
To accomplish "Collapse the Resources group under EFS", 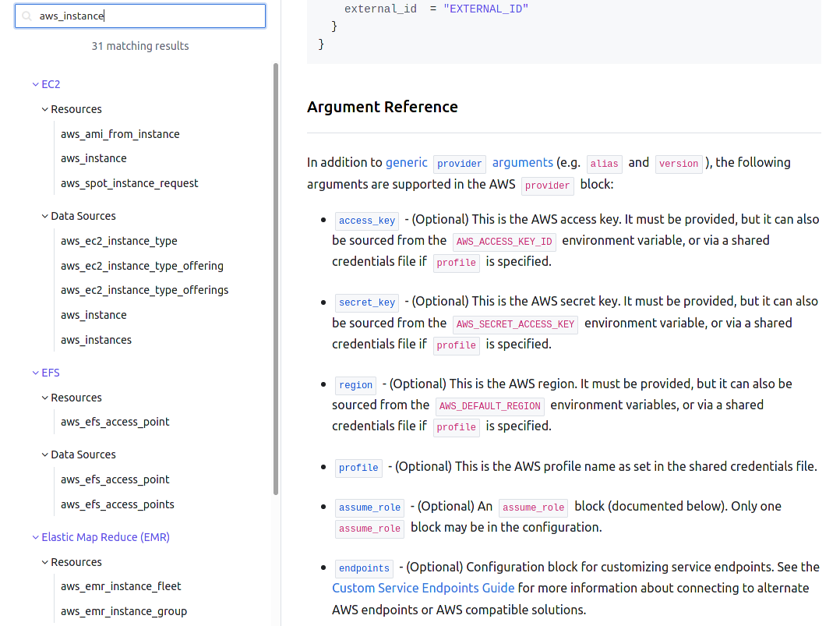I will (x=45, y=398).
